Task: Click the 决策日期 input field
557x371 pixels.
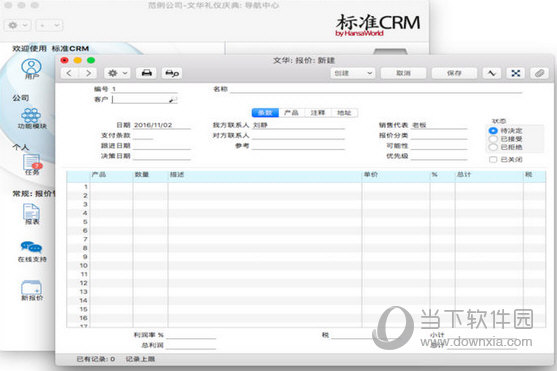Action: [162, 156]
